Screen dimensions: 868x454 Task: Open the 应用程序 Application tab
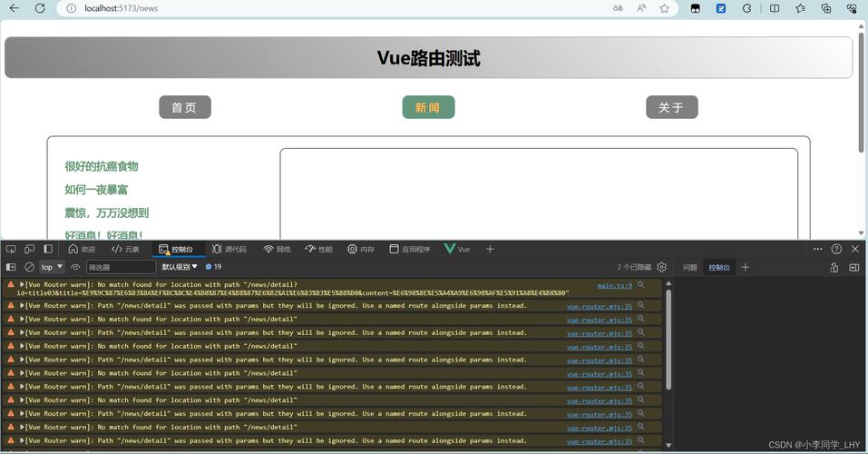tap(410, 249)
